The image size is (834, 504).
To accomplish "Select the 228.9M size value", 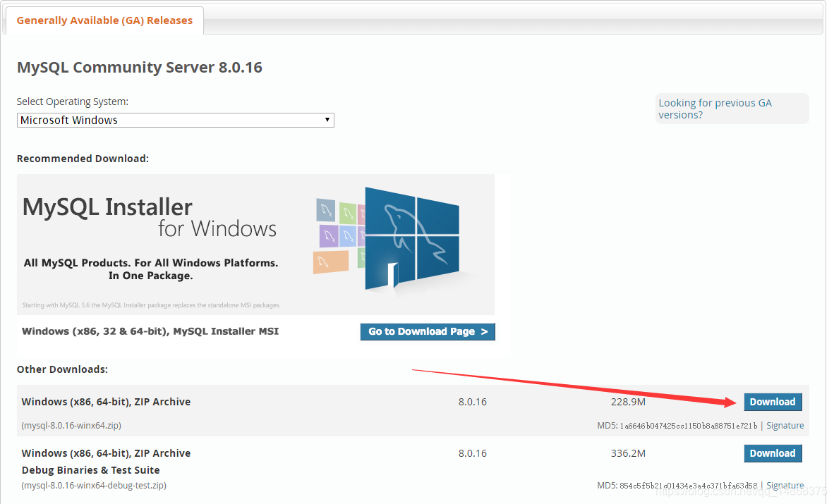I will pos(628,402).
